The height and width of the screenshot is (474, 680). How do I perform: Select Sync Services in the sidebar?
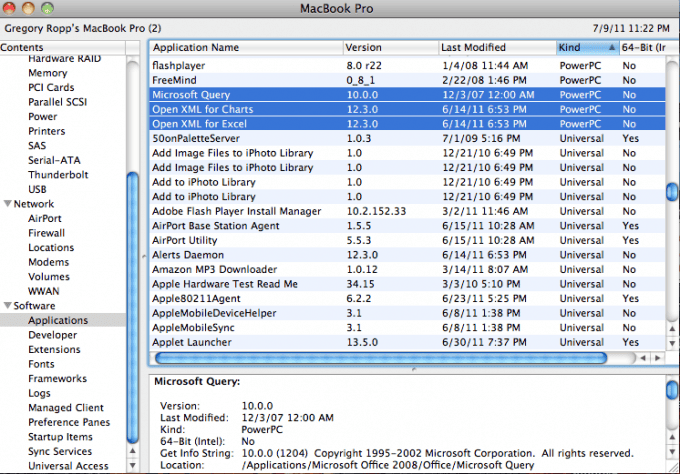tap(60, 451)
